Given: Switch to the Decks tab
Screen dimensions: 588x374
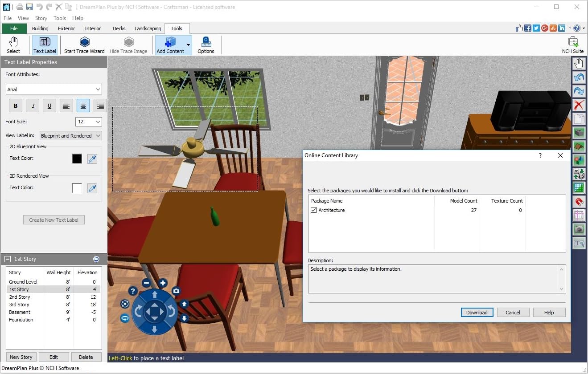Looking at the screenshot, I should (x=119, y=28).
